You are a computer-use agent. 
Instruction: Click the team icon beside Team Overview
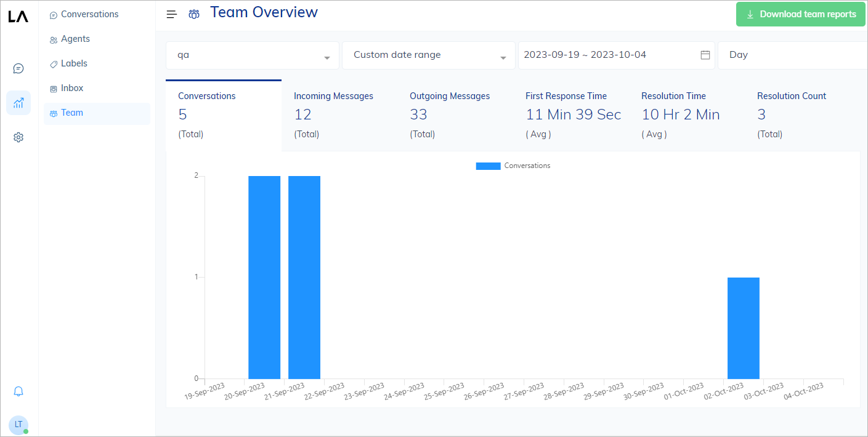coord(194,14)
